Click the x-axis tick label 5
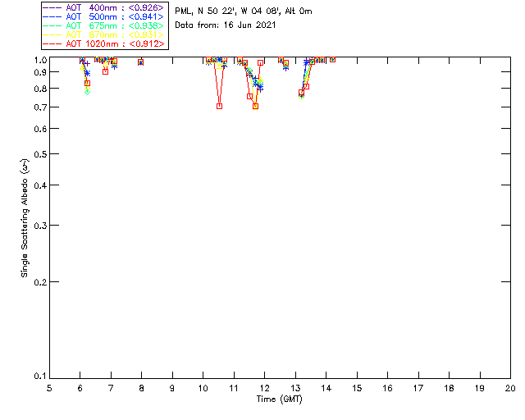Viewport: 525px width, 420px height. tap(49, 387)
